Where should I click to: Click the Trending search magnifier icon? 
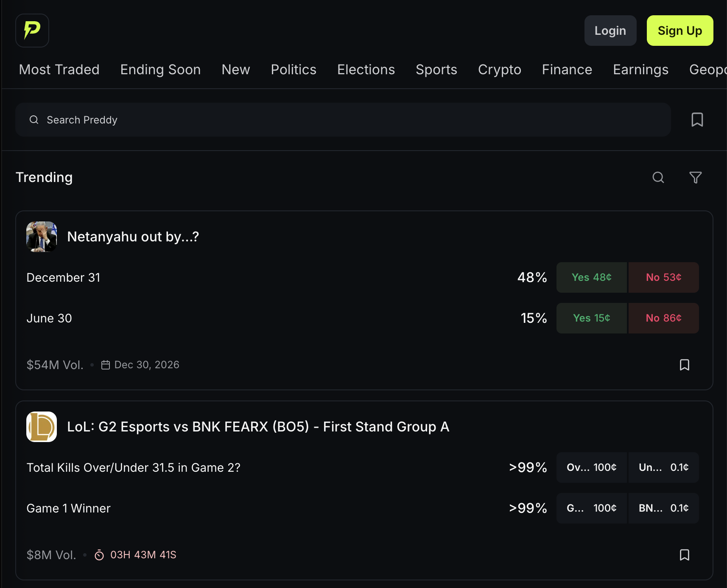coord(658,177)
